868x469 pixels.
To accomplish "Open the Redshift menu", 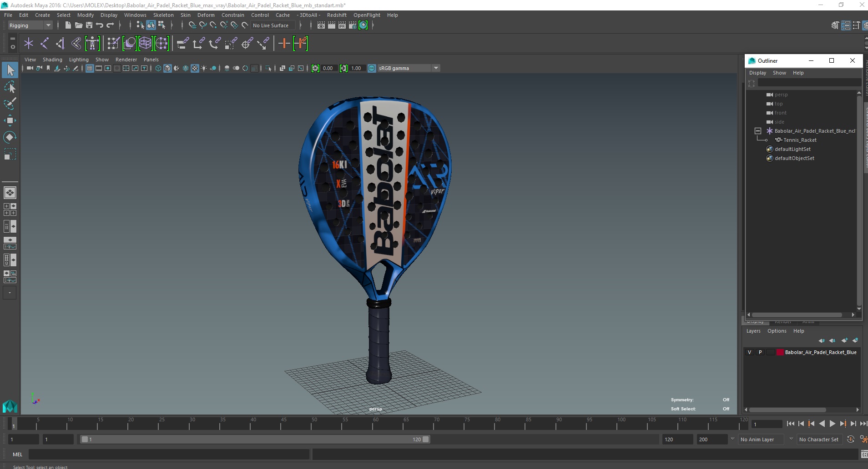I will (x=337, y=15).
